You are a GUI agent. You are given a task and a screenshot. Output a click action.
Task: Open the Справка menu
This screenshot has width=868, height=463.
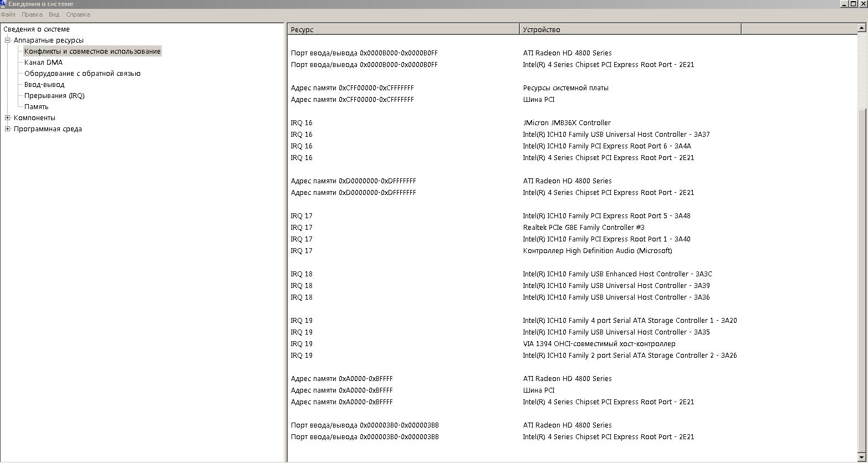[x=78, y=14]
